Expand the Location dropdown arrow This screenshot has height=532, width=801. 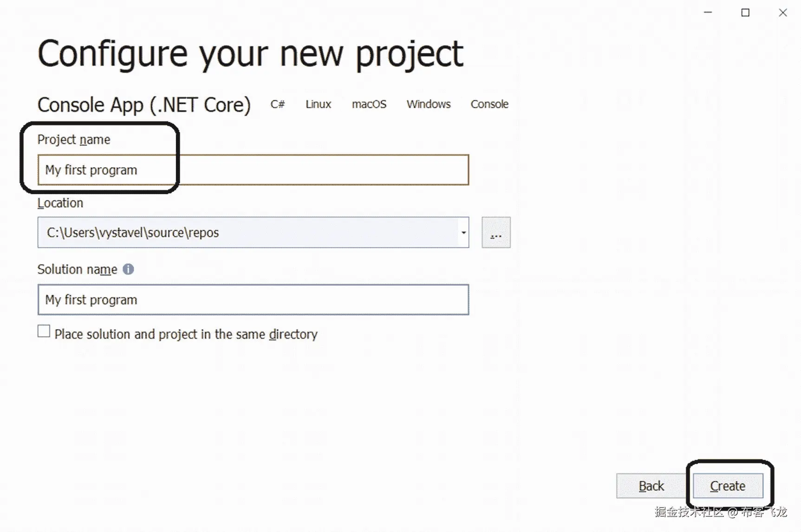point(463,233)
